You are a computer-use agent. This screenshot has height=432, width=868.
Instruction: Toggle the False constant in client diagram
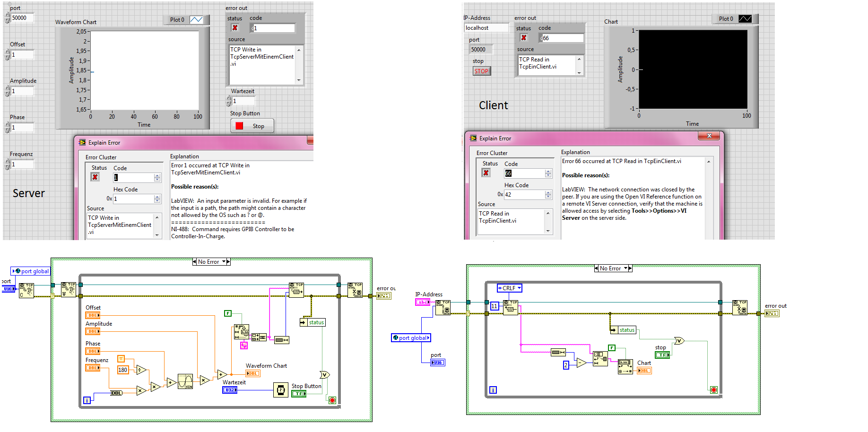pyautogui.click(x=612, y=348)
